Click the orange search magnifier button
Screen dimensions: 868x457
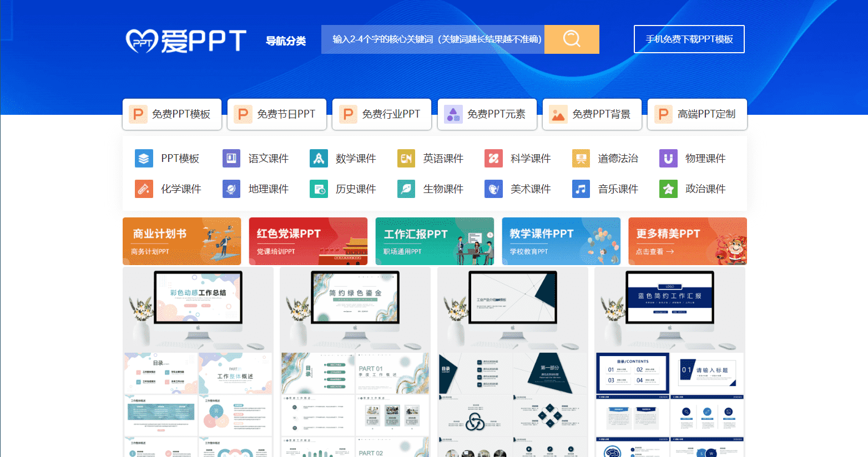click(x=571, y=39)
